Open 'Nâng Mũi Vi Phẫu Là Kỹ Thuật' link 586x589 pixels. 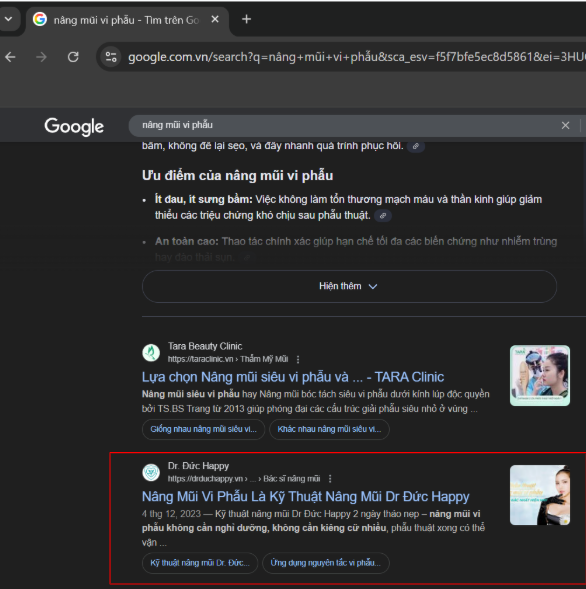click(305, 497)
